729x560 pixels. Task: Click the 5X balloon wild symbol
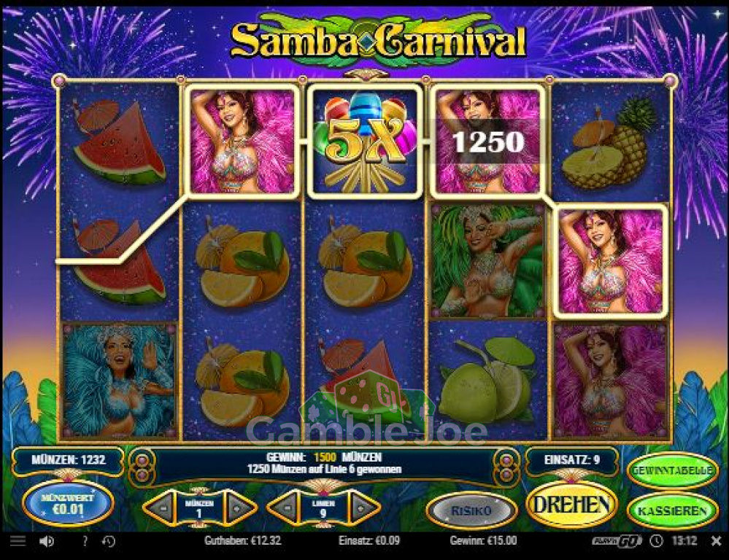(365, 141)
